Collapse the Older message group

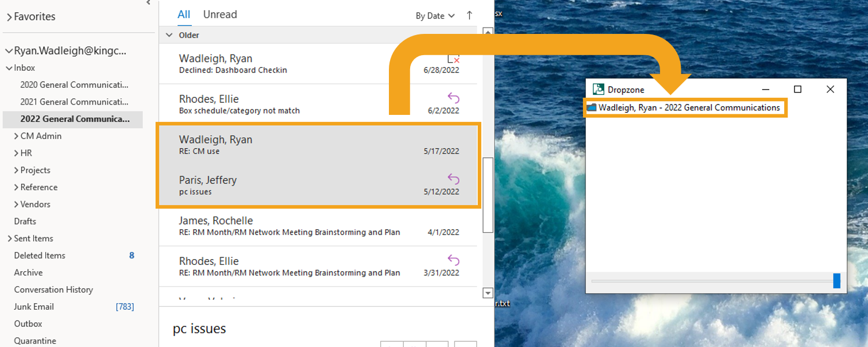click(169, 35)
